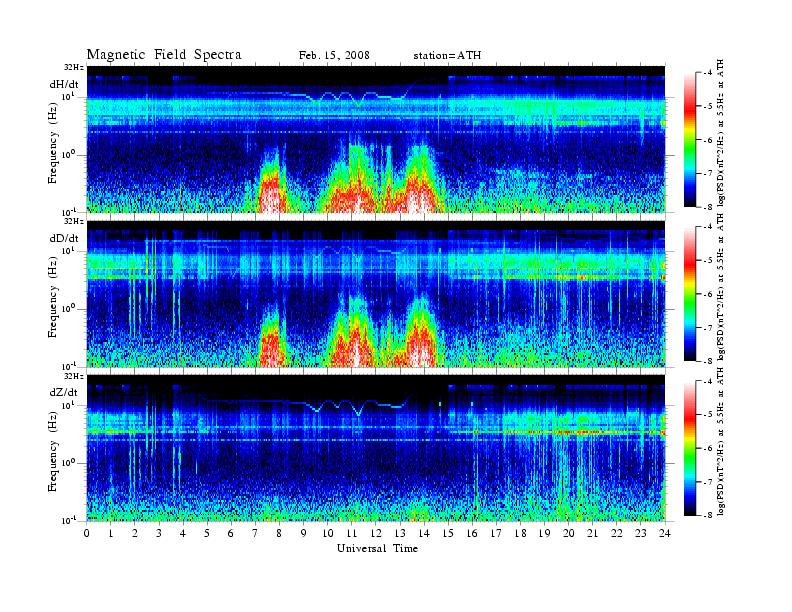The image size is (792, 612).
Task: Click the hour 11 tick label
Action: (x=352, y=534)
